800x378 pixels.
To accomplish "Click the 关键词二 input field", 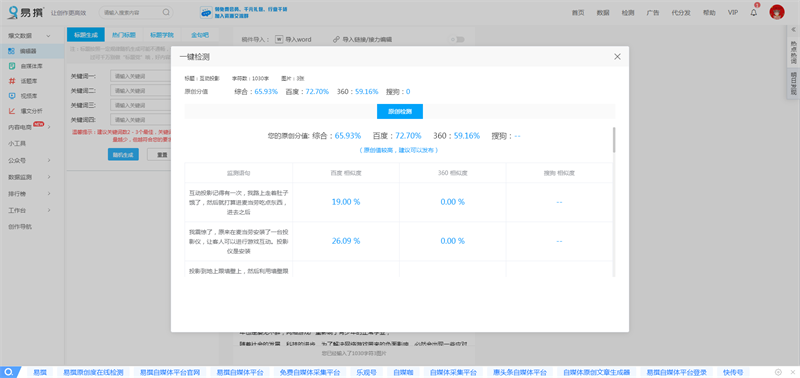I will click(140, 91).
